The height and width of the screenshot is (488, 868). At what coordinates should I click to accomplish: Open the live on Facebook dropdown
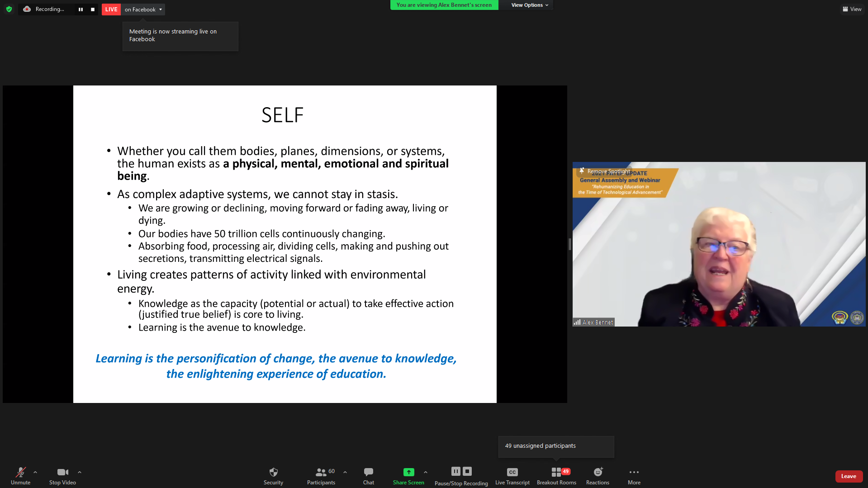tap(143, 9)
